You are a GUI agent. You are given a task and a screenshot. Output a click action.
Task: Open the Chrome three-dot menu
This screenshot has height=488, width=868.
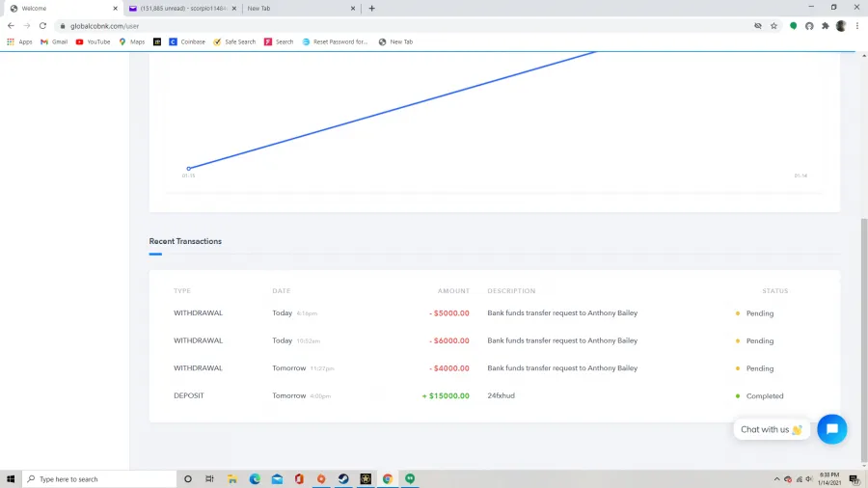point(856,26)
